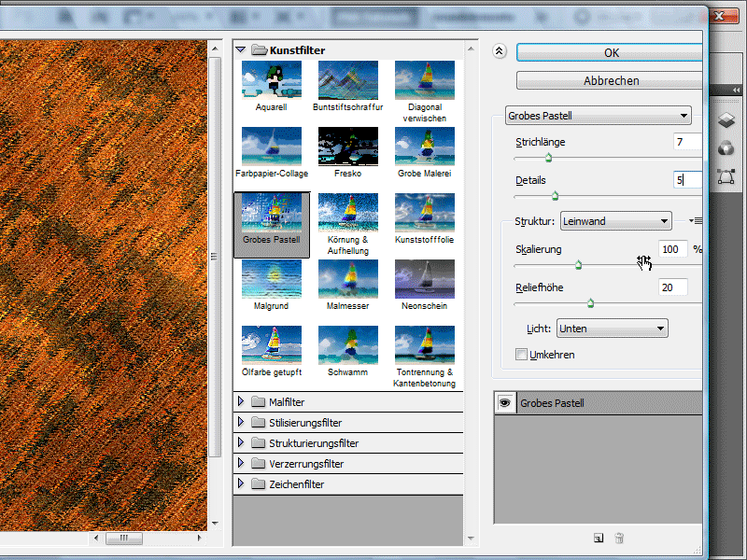
Task: Pick the Körnung & Aufhellung filter
Action: [x=347, y=213]
